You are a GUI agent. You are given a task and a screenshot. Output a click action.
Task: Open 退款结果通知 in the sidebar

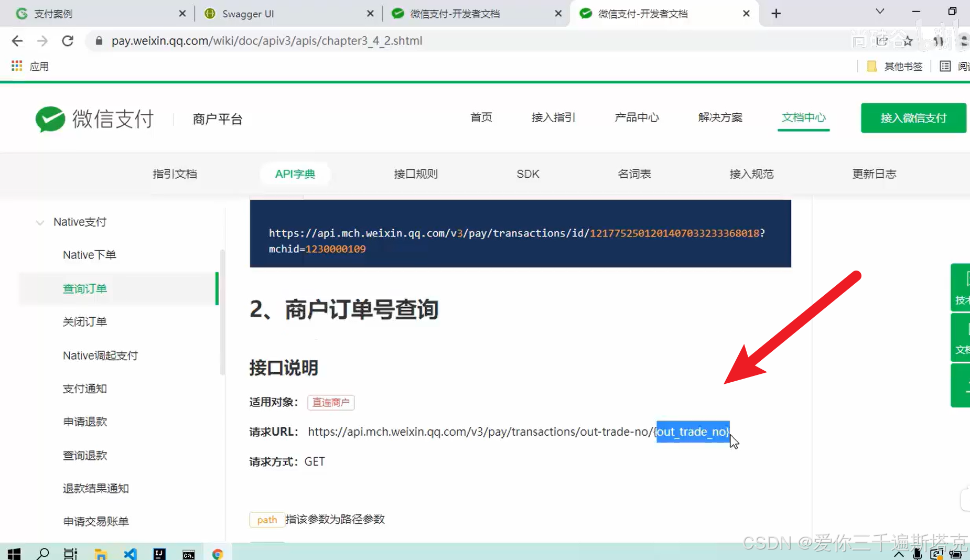pyautogui.click(x=95, y=488)
